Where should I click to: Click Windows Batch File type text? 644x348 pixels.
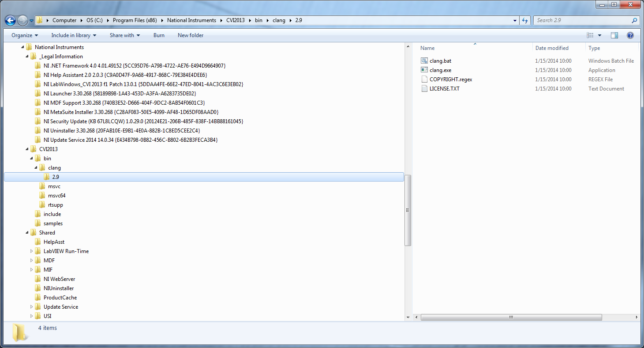click(x=611, y=61)
